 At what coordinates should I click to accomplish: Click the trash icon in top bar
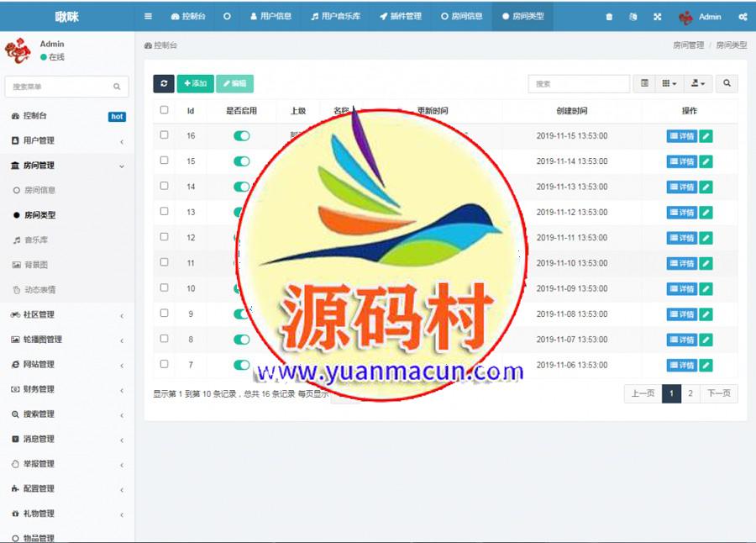(x=609, y=17)
